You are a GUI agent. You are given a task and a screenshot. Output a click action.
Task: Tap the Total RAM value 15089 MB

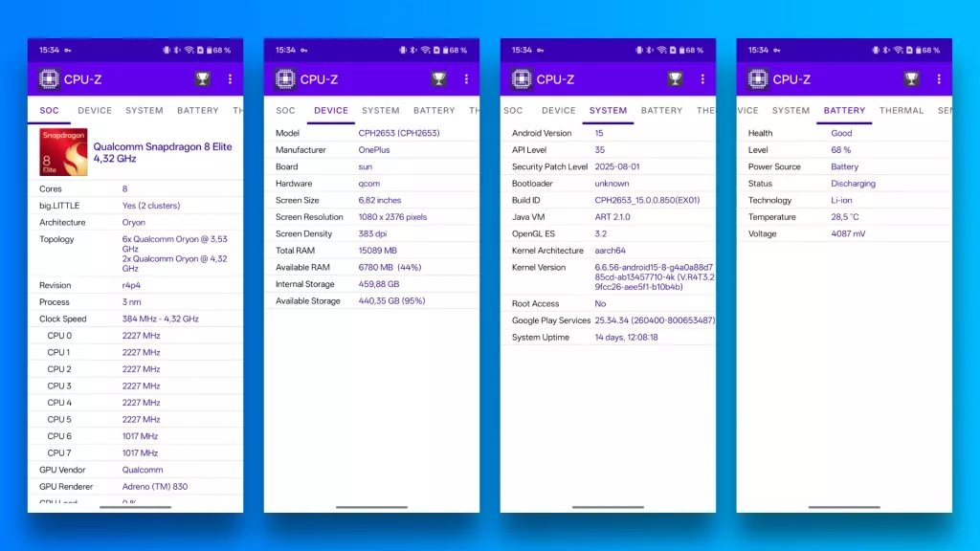click(x=377, y=251)
